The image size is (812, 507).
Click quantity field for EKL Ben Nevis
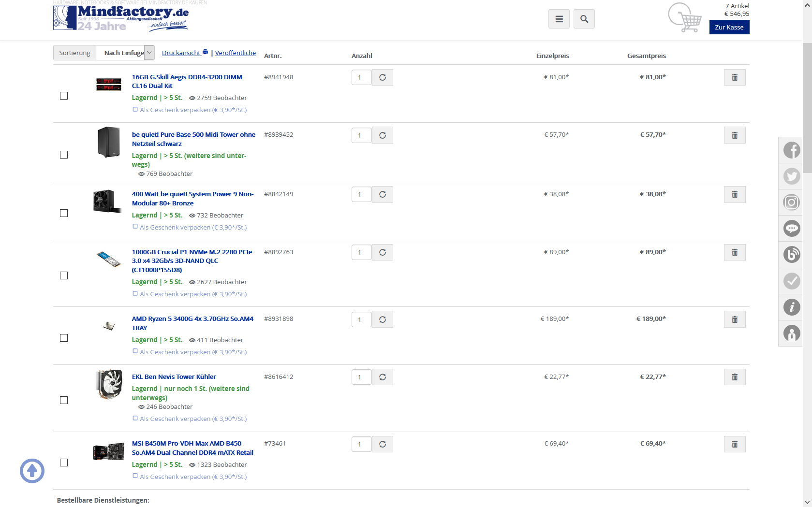pyautogui.click(x=361, y=377)
